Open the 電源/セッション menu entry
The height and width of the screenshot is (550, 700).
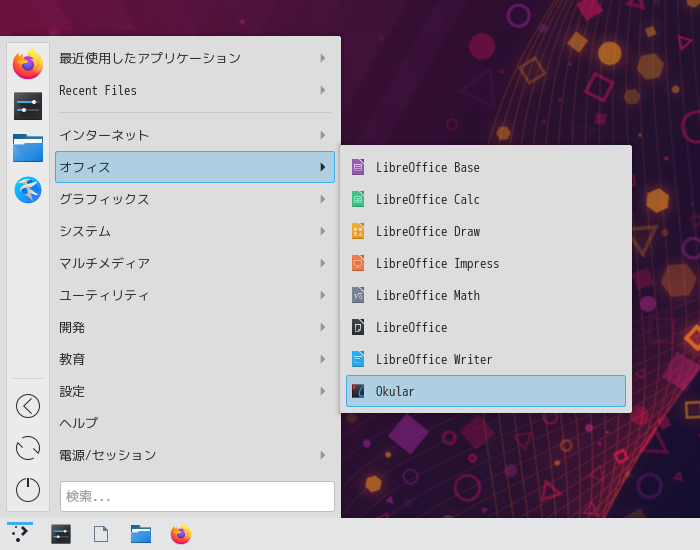click(x=195, y=455)
